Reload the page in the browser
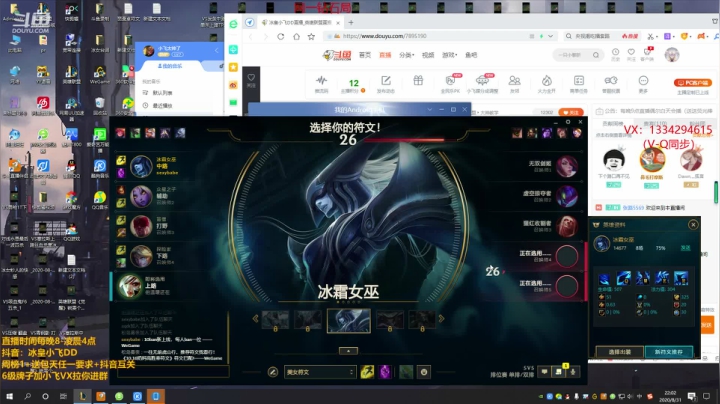The height and width of the screenshot is (404, 720). [281, 36]
